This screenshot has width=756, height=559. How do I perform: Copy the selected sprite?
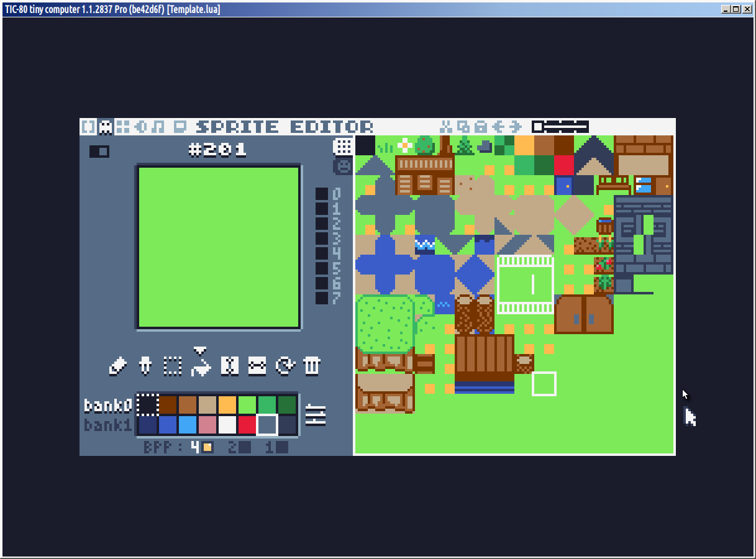click(x=463, y=127)
